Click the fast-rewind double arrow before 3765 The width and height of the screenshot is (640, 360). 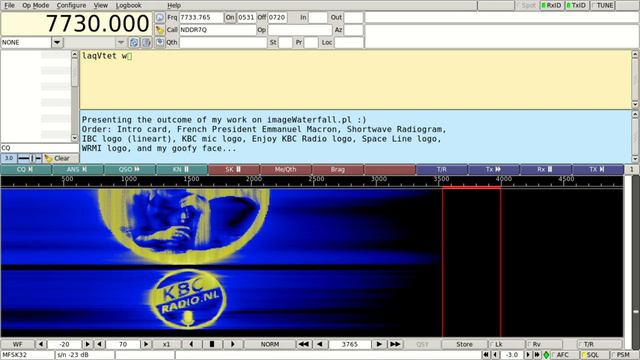point(303,344)
